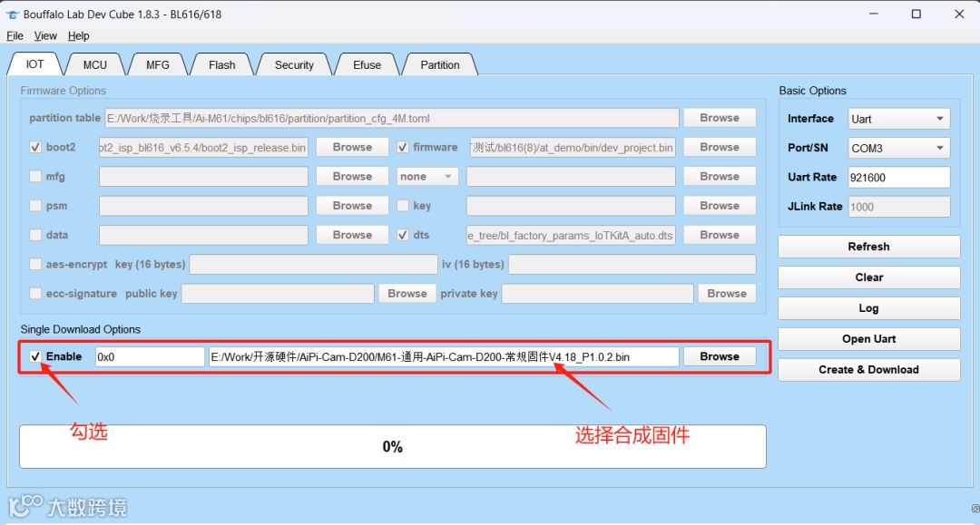Screen dimensions: 980x525
Task: Click the Log button
Action: click(868, 307)
